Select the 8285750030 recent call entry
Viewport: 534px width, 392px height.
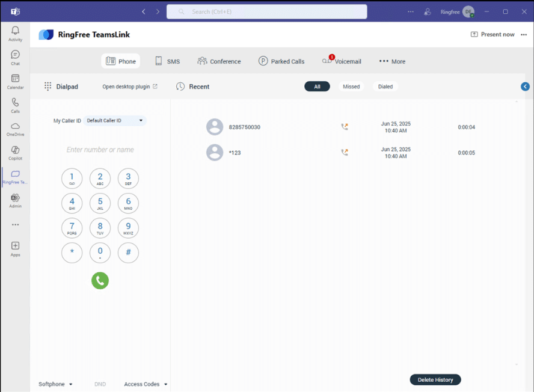340,127
